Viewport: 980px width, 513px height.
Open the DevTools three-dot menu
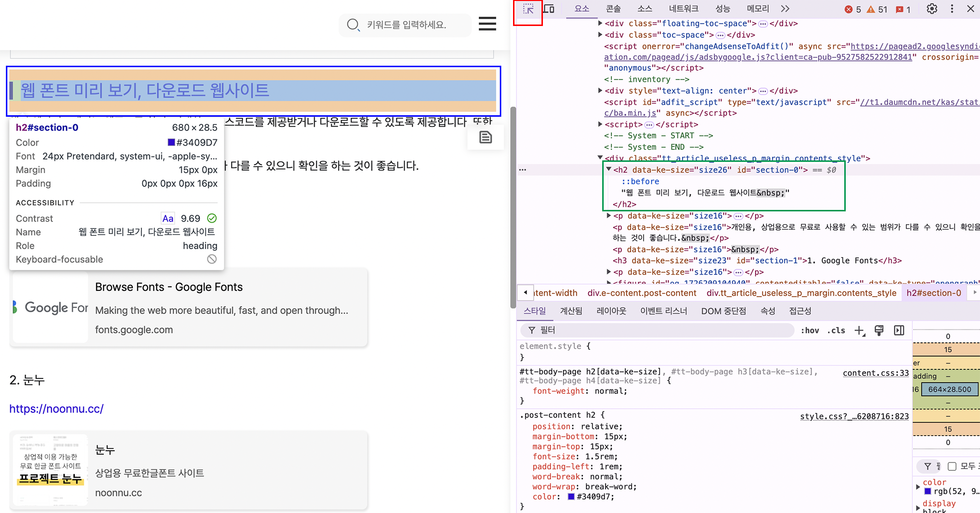click(x=952, y=9)
